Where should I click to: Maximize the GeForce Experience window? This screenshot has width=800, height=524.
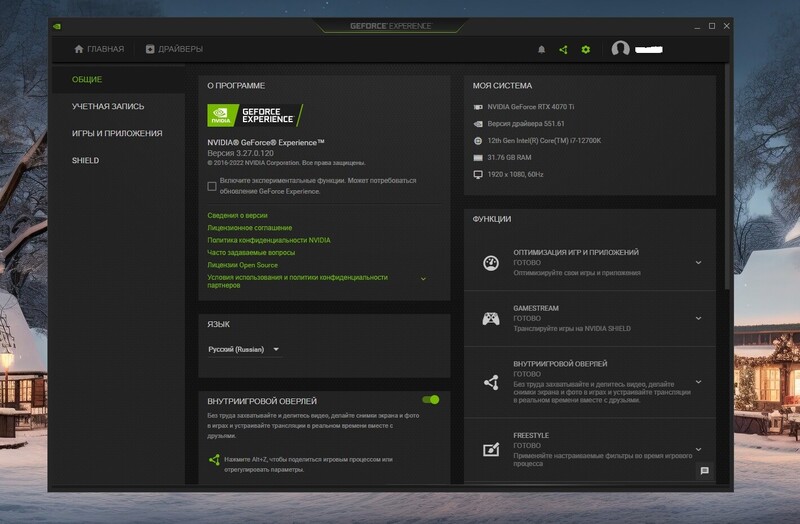click(x=712, y=26)
